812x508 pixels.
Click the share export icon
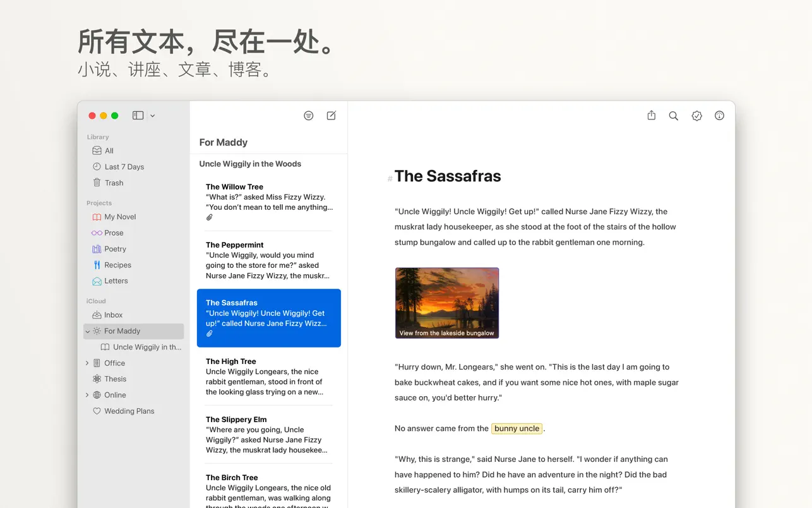pyautogui.click(x=651, y=116)
